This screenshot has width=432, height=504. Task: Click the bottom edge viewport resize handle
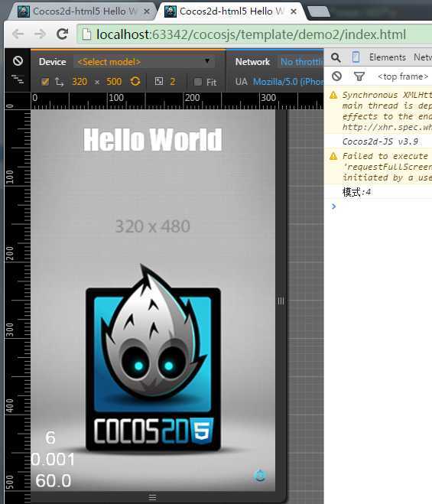(x=153, y=498)
